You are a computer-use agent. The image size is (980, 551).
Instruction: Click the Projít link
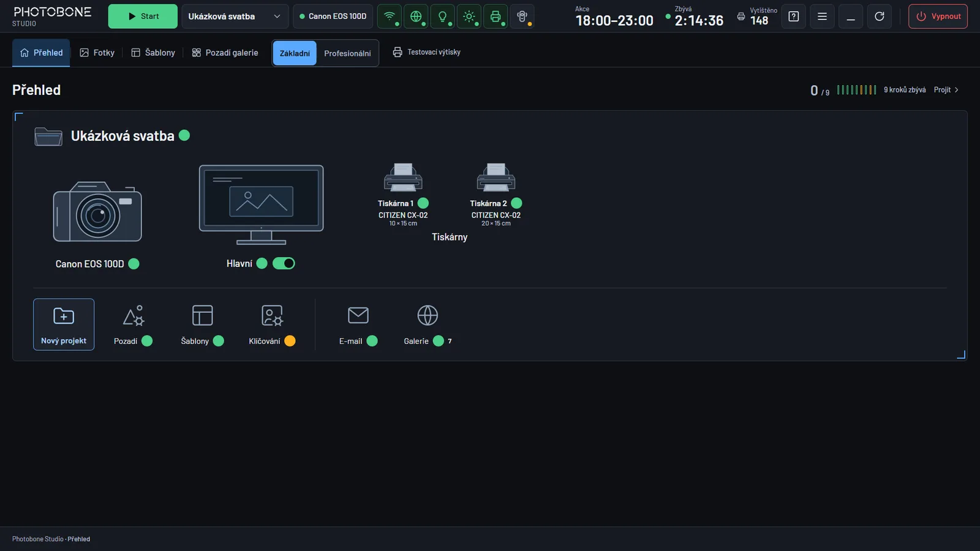[946, 90]
